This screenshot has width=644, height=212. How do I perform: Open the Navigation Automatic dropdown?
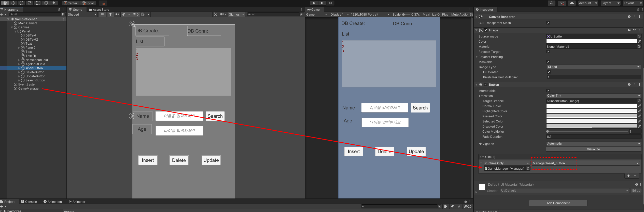(x=593, y=144)
